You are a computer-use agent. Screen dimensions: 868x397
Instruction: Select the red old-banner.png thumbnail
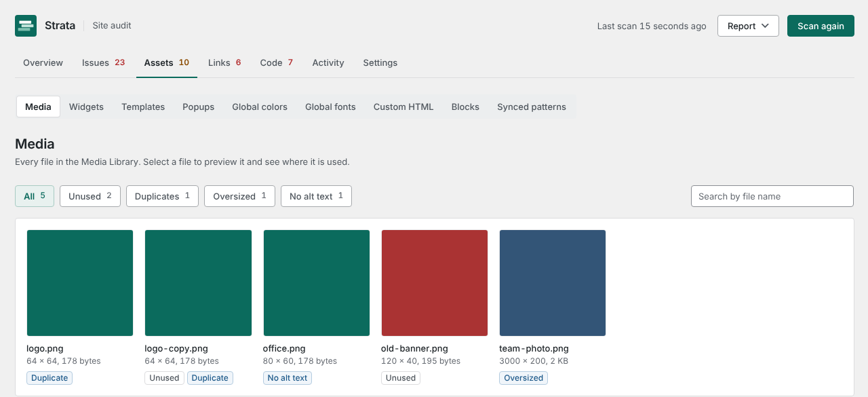[x=435, y=283]
